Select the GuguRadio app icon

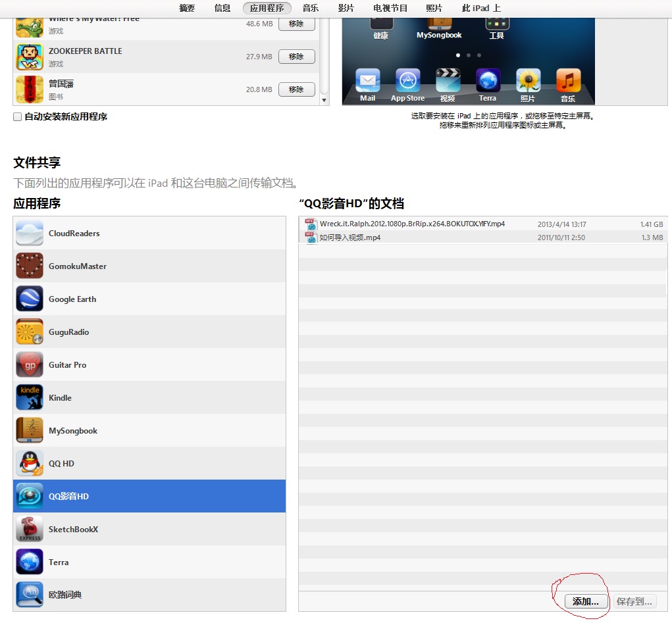coord(30,332)
